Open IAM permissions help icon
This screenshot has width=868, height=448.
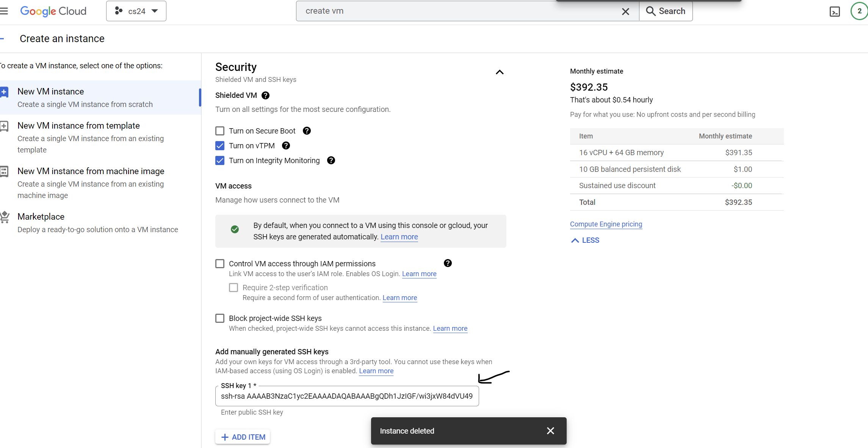[448, 263]
